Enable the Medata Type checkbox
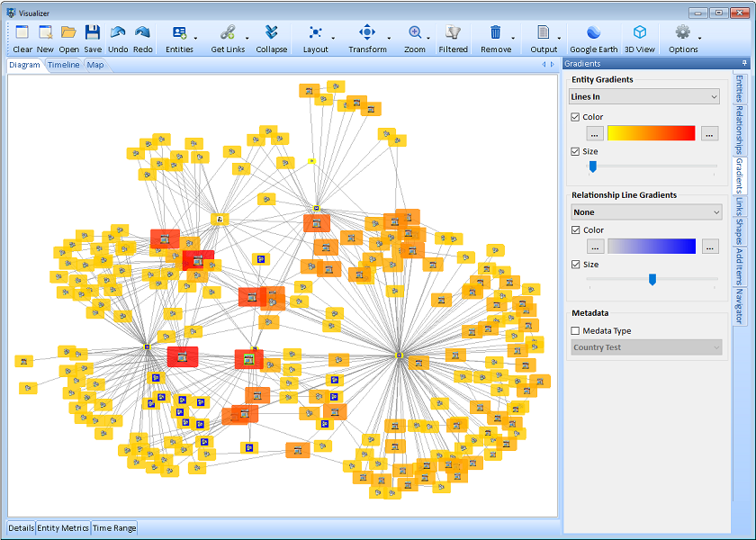The height and width of the screenshot is (540, 756). (x=577, y=330)
